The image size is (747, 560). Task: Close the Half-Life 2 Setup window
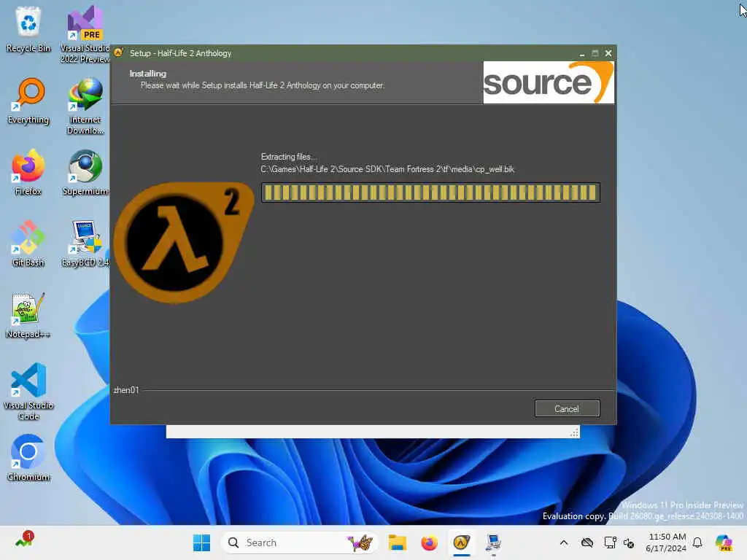pyautogui.click(x=608, y=53)
